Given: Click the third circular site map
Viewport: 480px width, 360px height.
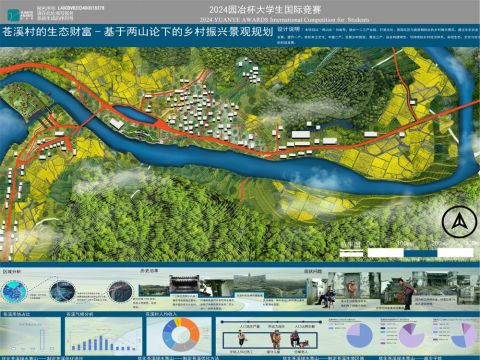Looking at the screenshot, I should tap(120, 291).
